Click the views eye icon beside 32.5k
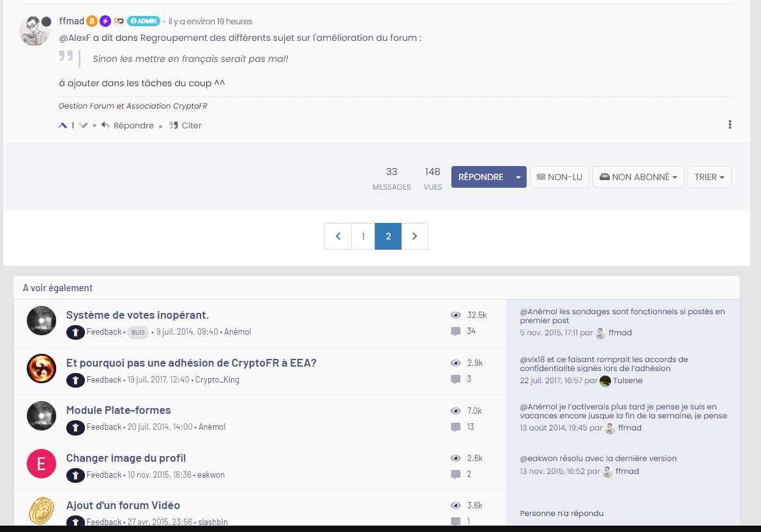761x532 pixels. (456, 315)
